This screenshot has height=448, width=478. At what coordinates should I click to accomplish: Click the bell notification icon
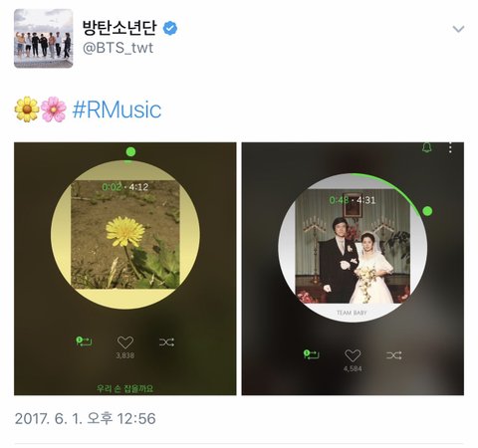[427, 147]
